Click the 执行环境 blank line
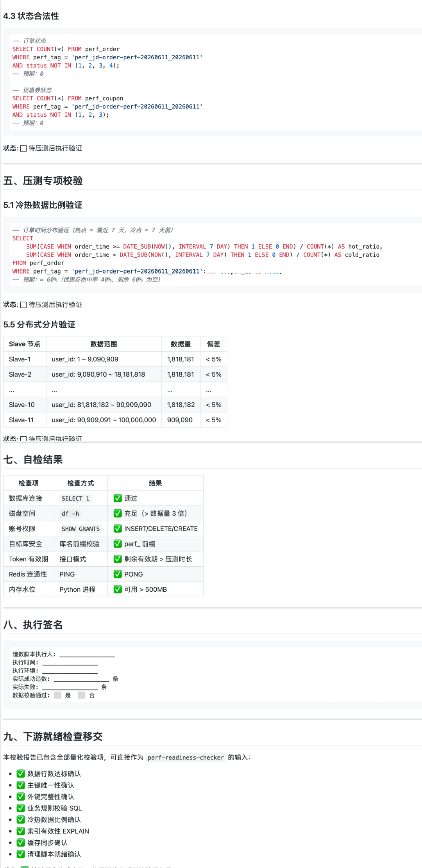Viewport: 422px width, 868px height. pos(70,671)
